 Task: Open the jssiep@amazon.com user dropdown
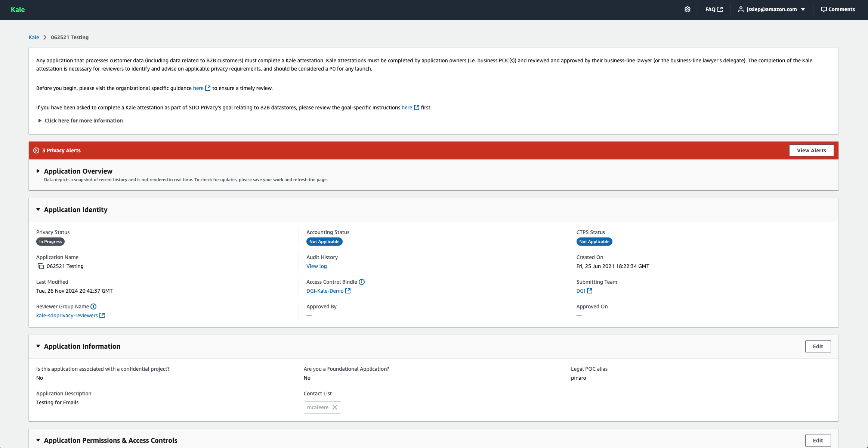coord(772,9)
